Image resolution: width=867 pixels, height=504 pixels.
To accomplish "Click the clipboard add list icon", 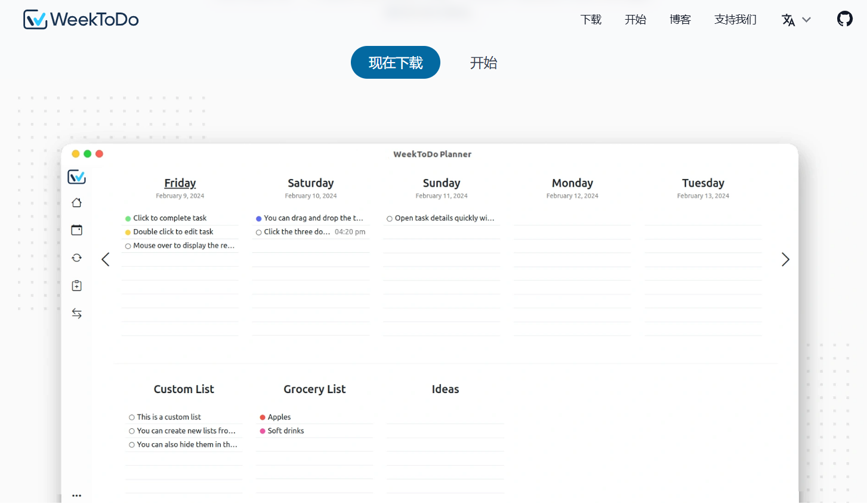I will tap(76, 286).
